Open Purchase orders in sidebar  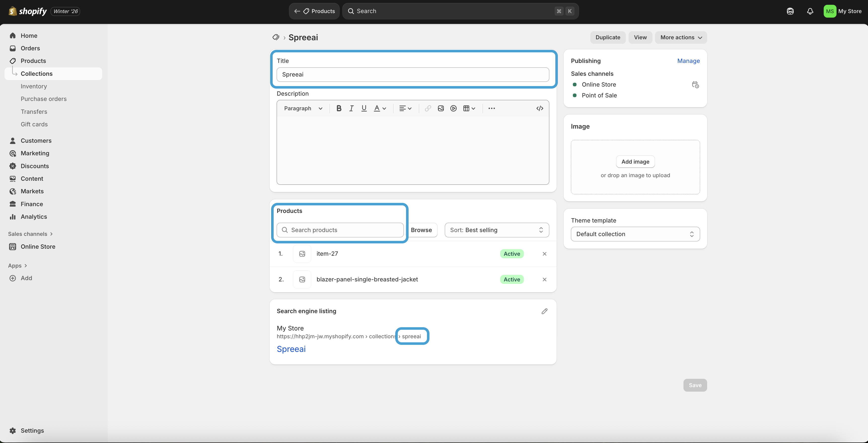click(44, 99)
